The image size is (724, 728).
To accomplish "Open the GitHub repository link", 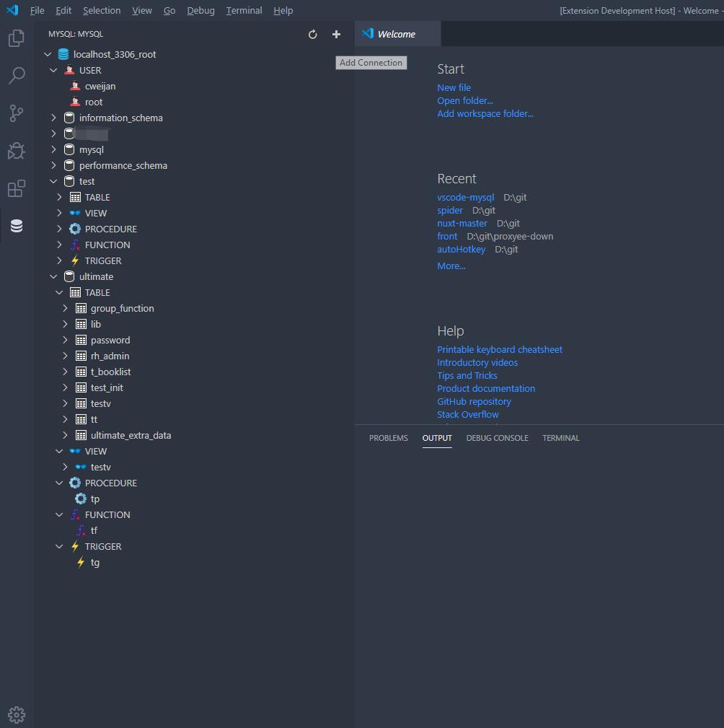I will pos(474,402).
